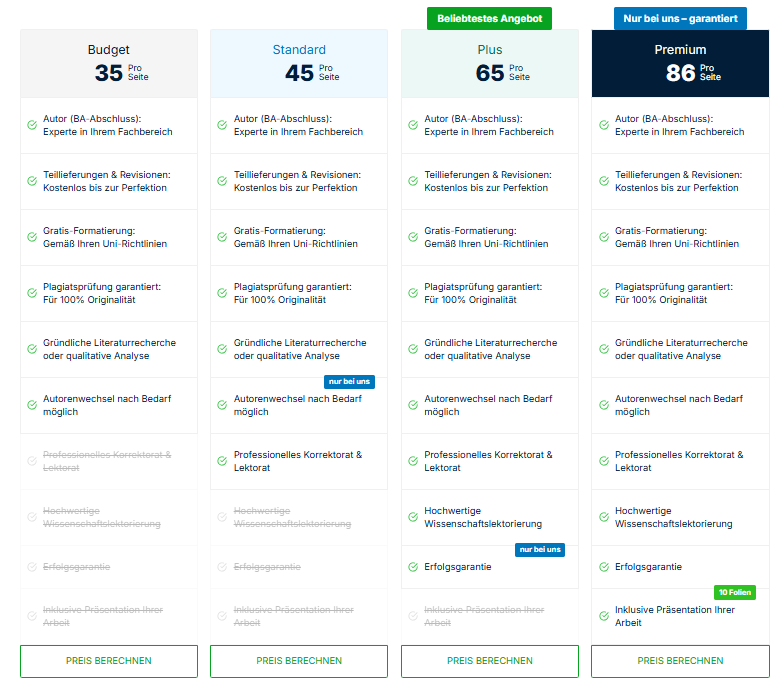The image size is (782, 690).
Task: Click the checkmark icon beside Premium's Plagiatsprüfung garantiert
Action: tap(604, 293)
